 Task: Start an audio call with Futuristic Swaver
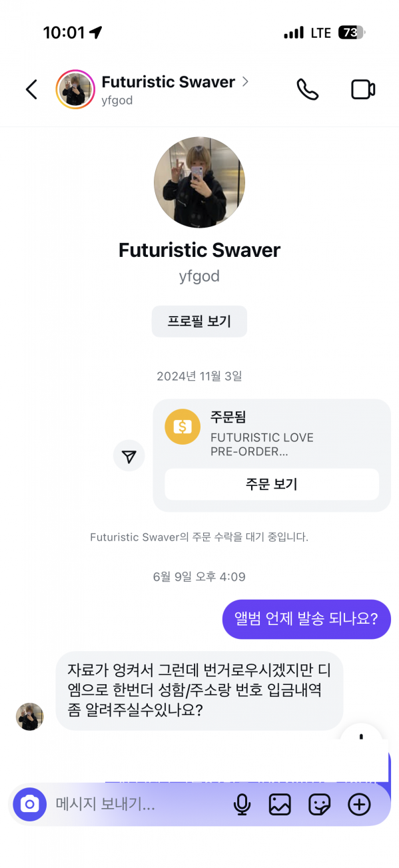(x=307, y=89)
